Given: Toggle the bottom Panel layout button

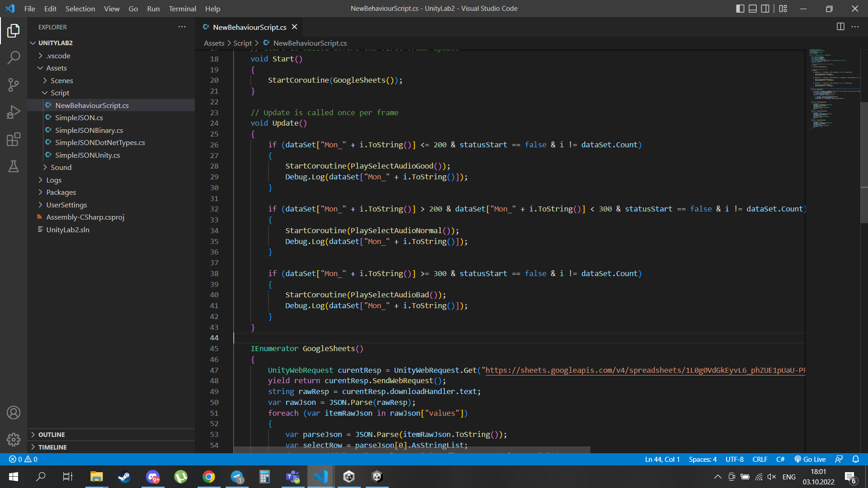Looking at the screenshot, I should (x=753, y=9).
